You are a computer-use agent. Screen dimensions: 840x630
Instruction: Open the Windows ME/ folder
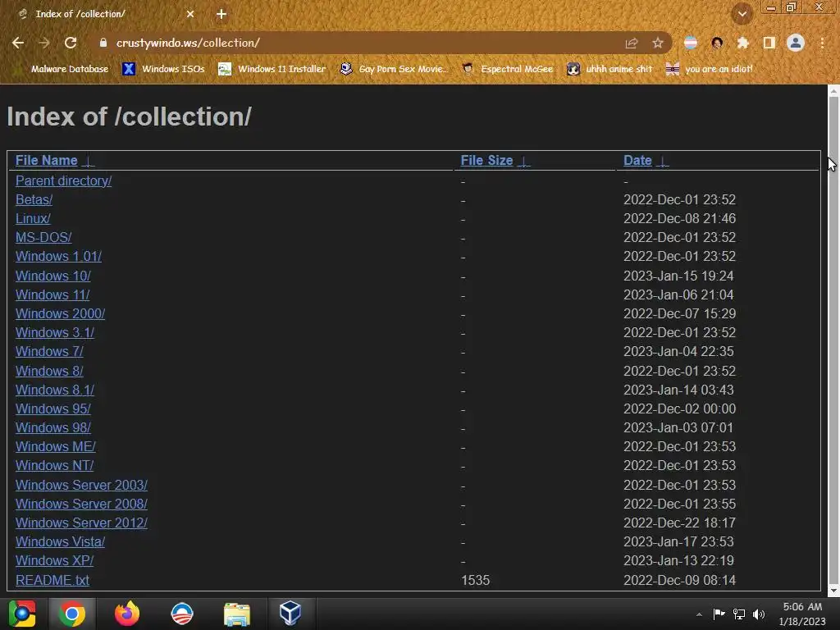coord(55,446)
